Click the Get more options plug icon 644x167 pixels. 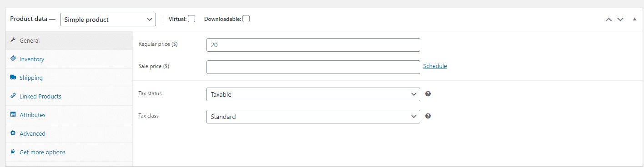pyautogui.click(x=13, y=152)
